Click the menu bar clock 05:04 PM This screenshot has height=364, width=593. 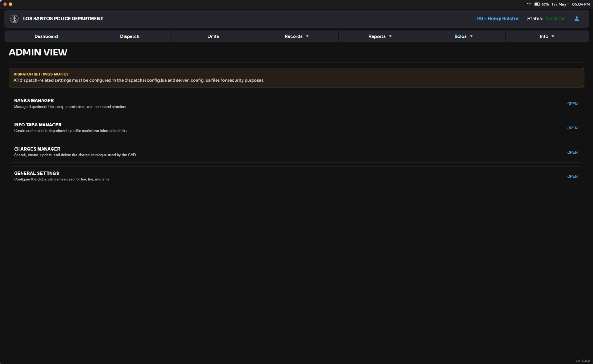581,4
